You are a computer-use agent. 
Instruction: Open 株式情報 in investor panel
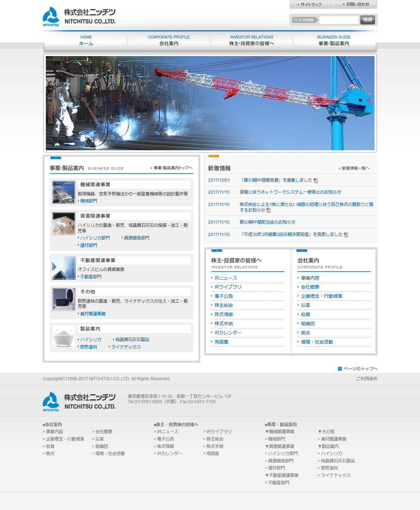[x=224, y=315]
